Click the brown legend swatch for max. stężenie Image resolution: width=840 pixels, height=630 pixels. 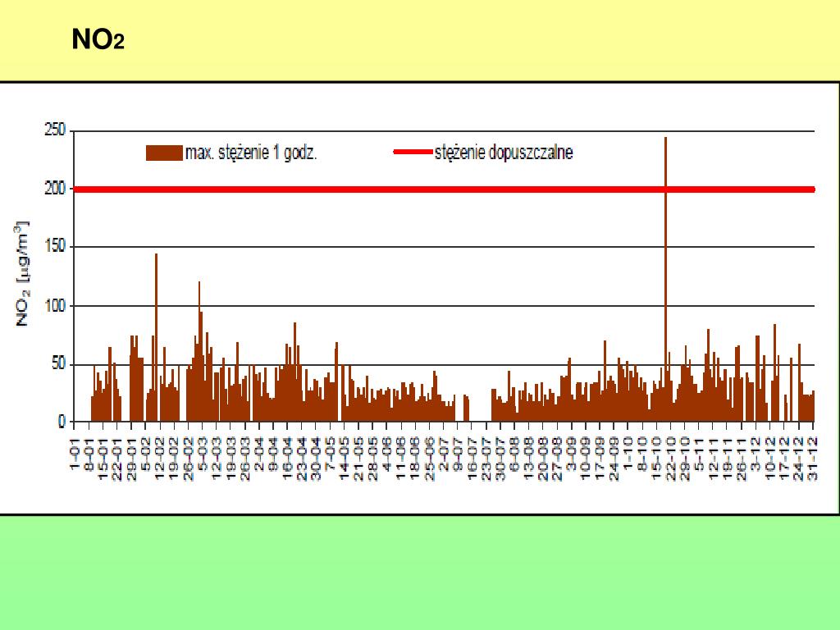click(x=163, y=153)
